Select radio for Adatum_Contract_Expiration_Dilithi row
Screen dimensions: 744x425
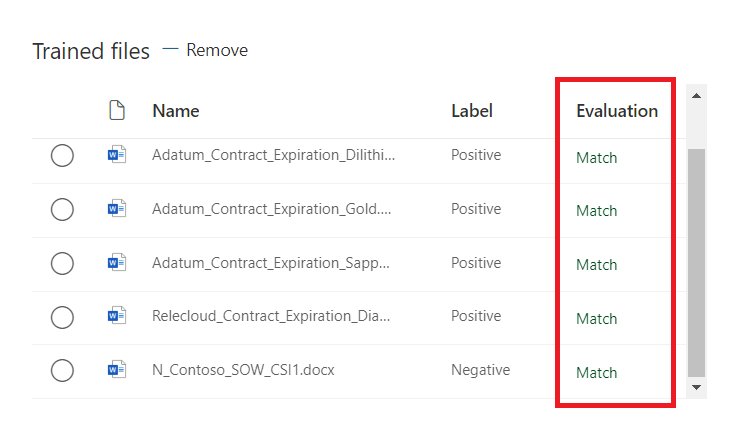point(62,155)
